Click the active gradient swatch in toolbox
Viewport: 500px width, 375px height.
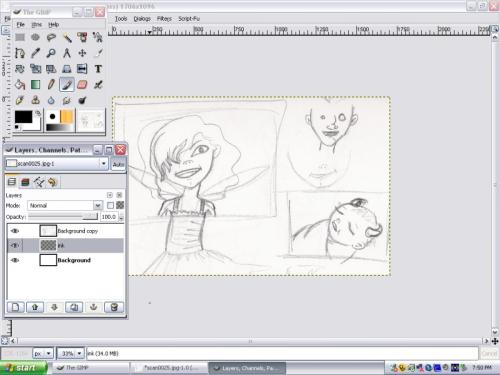coord(60,127)
